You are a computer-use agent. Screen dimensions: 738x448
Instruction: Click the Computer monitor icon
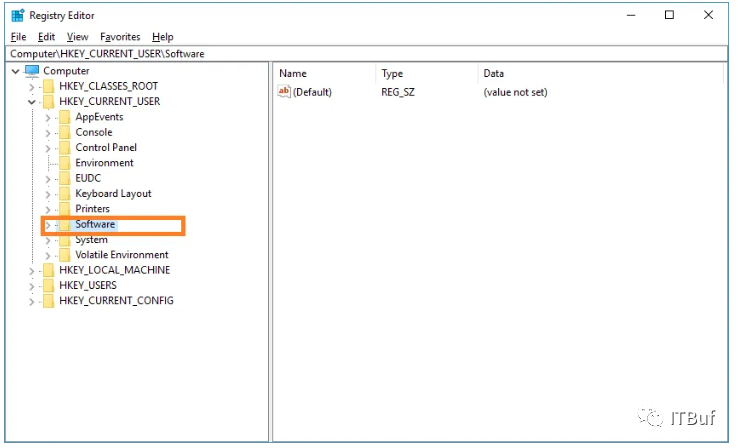click(32, 71)
